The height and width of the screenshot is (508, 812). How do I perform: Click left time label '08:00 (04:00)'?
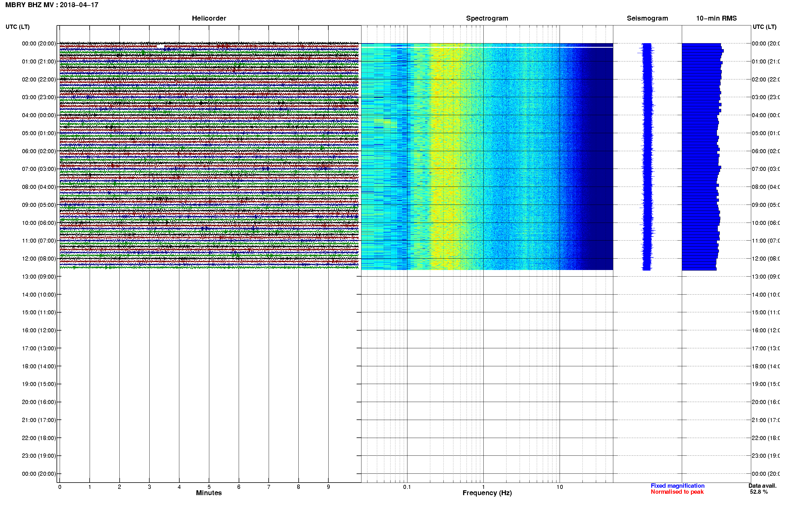coord(39,187)
